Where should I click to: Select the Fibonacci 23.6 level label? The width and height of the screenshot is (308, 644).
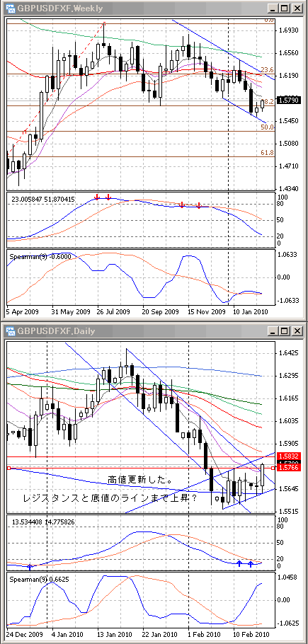point(268,69)
